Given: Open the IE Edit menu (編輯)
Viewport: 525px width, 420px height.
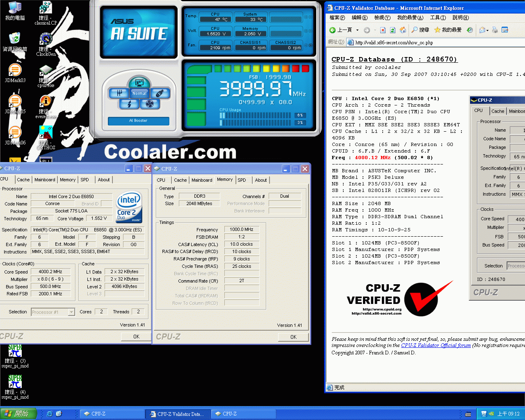Looking at the screenshot, I should tap(359, 18).
